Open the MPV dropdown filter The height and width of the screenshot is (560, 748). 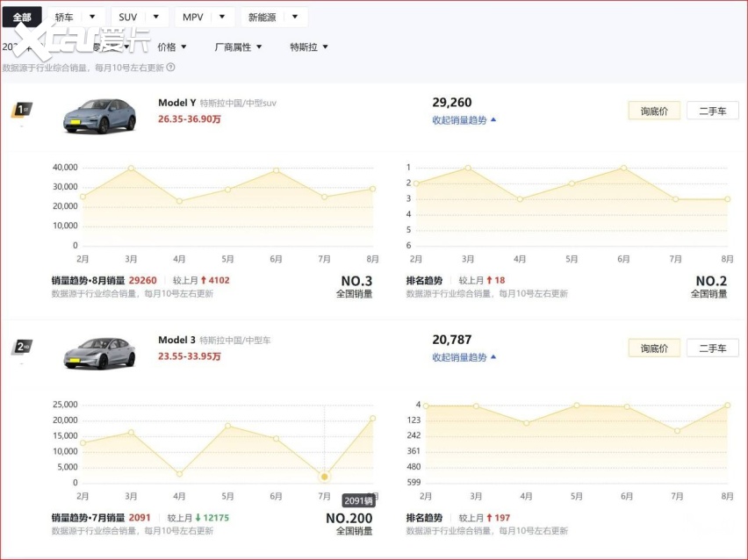[205, 18]
